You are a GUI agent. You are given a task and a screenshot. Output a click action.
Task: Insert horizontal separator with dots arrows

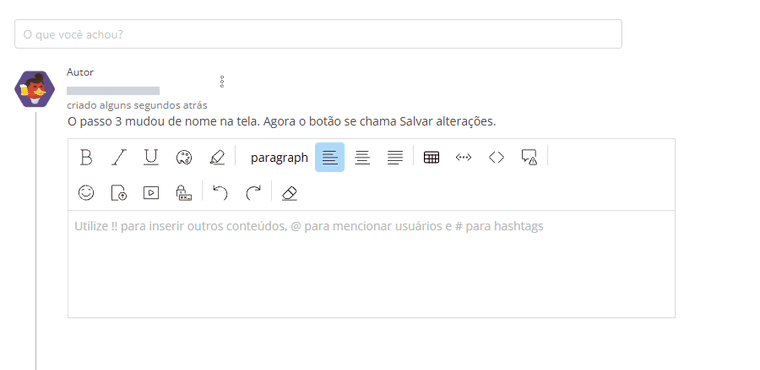click(464, 157)
